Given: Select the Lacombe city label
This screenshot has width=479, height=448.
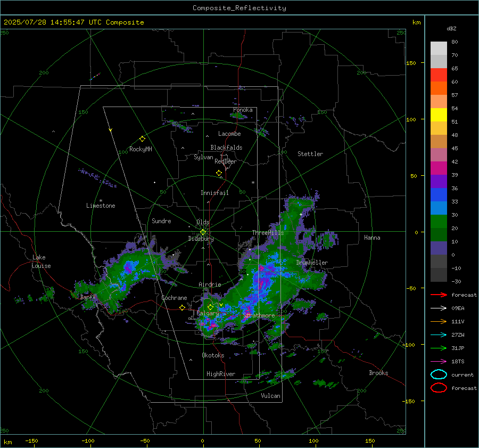Looking at the screenshot, I should click(x=229, y=134).
